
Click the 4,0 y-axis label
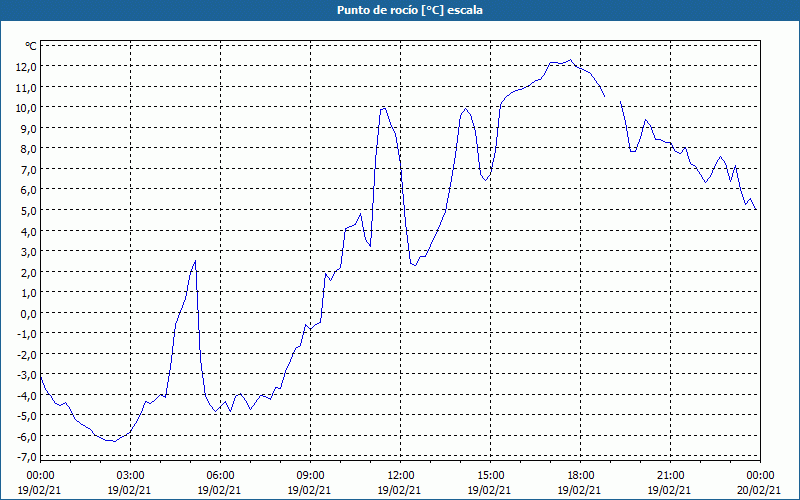tap(29, 231)
